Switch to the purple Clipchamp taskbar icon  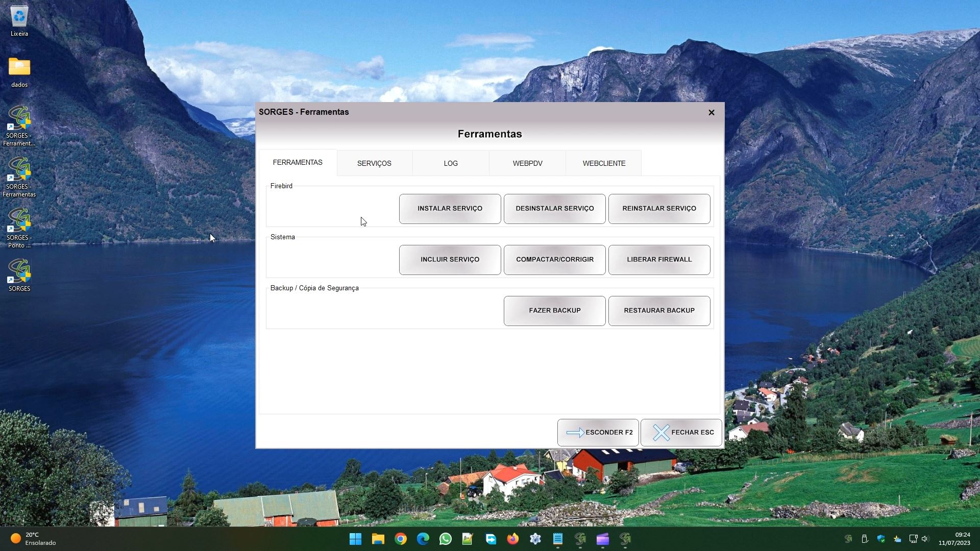[x=602, y=539]
